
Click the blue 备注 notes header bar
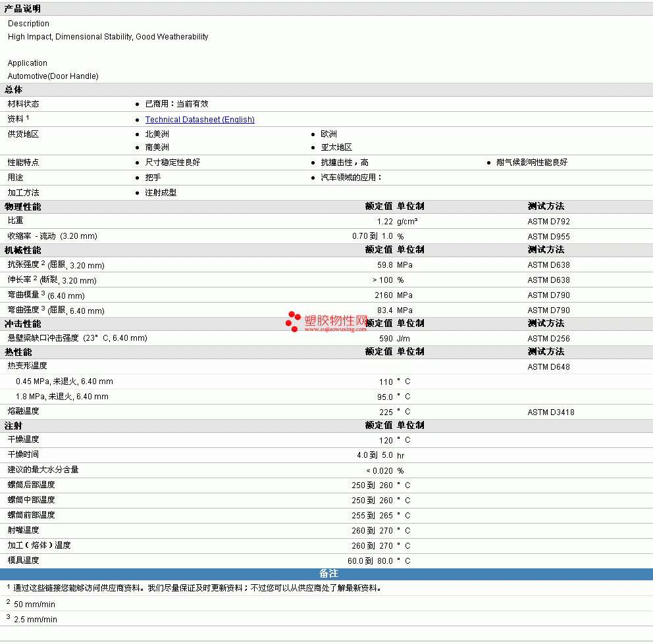tap(326, 574)
